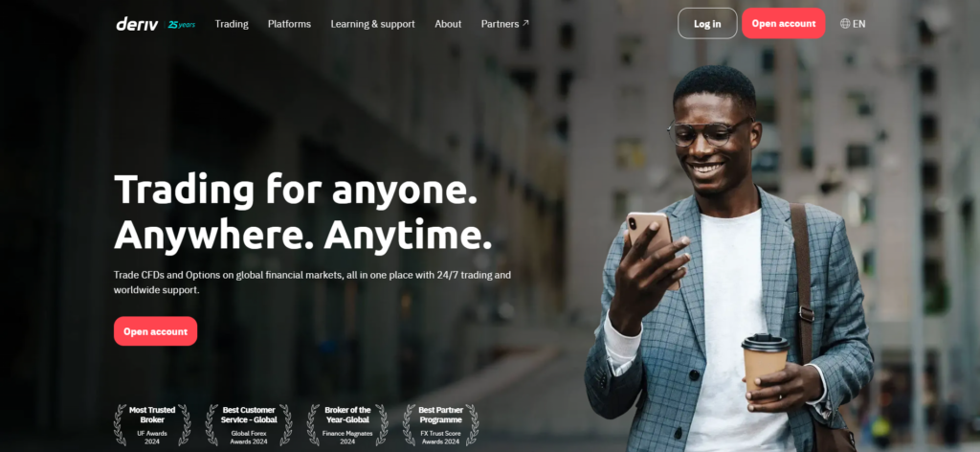Click the header Open account button
Image resolution: width=980 pixels, height=452 pixels.
click(x=784, y=24)
